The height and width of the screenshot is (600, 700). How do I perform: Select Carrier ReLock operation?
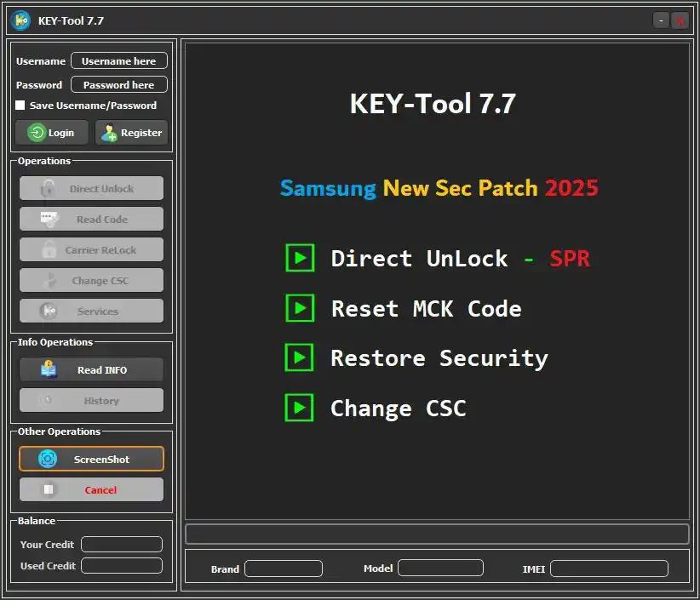point(91,250)
